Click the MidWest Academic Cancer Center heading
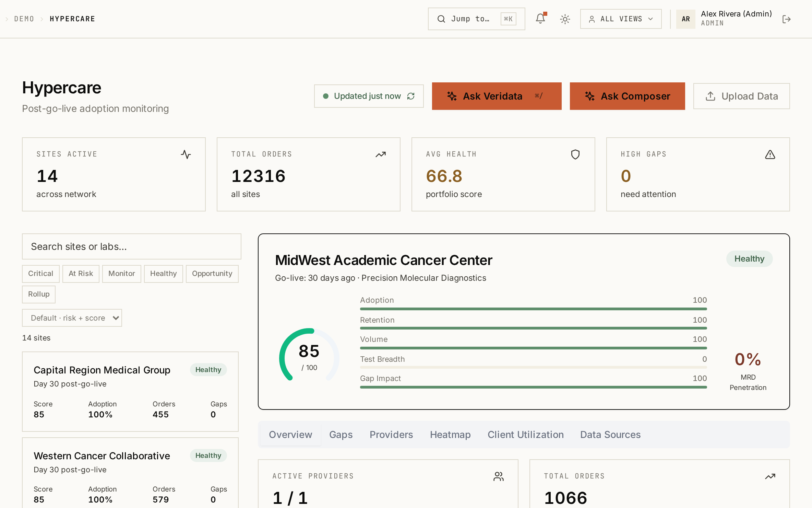The image size is (812, 508). pyautogui.click(x=384, y=260)
